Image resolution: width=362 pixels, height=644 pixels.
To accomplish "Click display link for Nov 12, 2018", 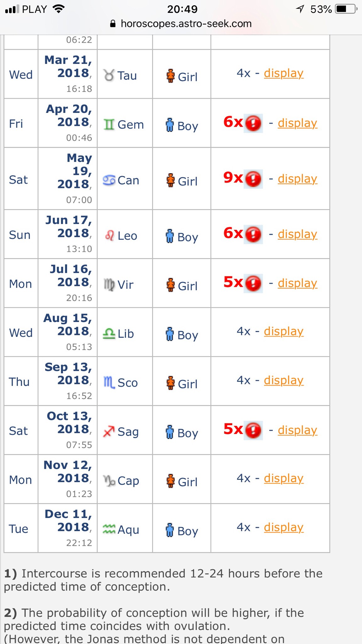I will (x=283, y=478).
